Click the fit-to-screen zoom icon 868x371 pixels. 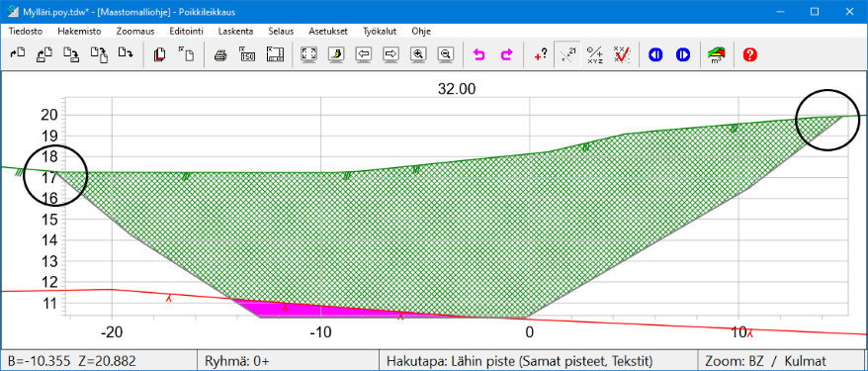[308, 54]
